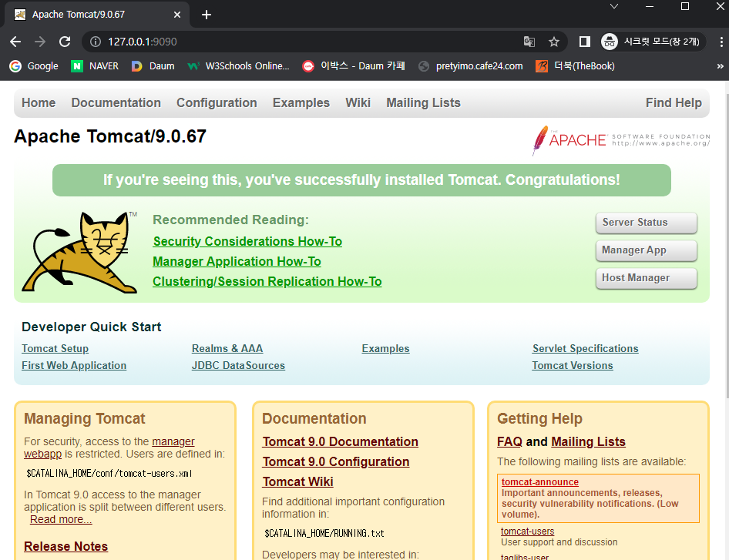Click the browser forward arrow
Image resolution: width=729 pixels, height=560 pixels.
point(40,42)
